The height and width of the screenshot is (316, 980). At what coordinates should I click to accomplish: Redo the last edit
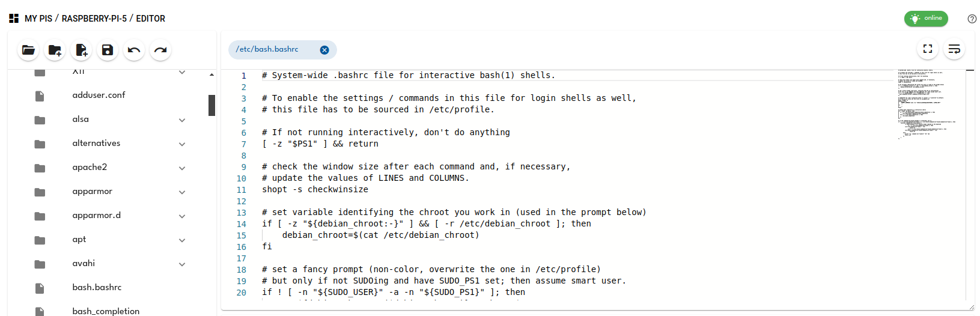(x=160, y=50)
